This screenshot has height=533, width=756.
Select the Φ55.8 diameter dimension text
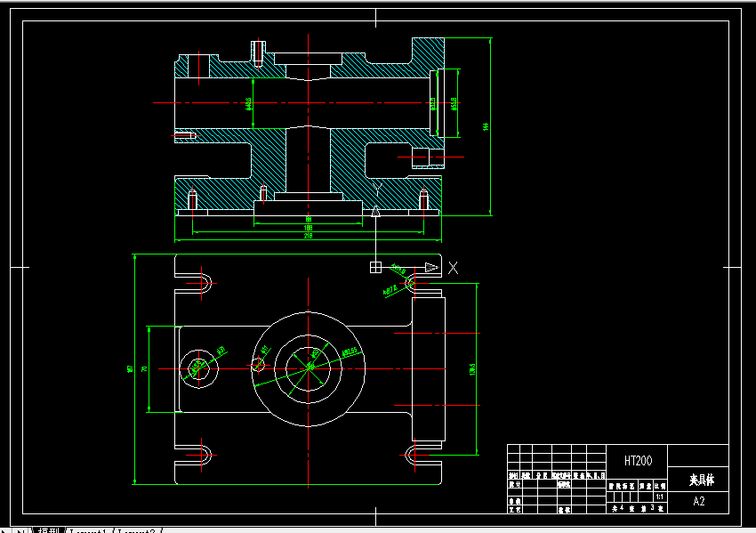tap(454, 104)
